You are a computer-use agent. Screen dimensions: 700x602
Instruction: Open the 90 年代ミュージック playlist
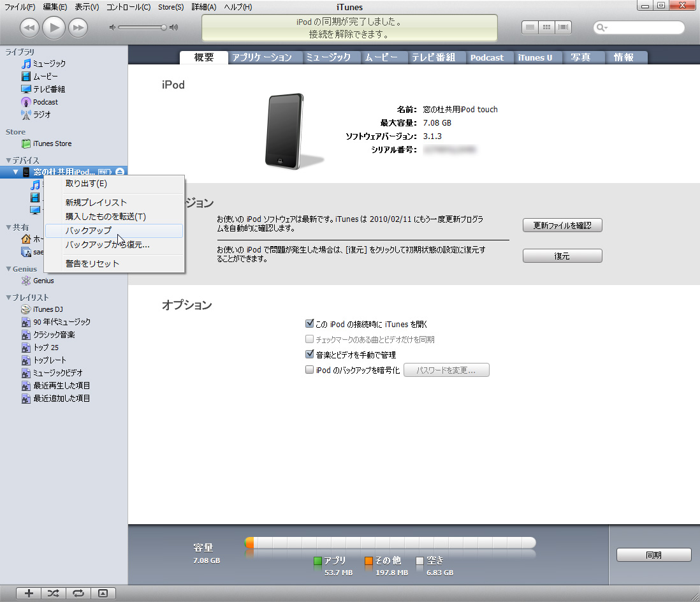click(x=56, y=321)
